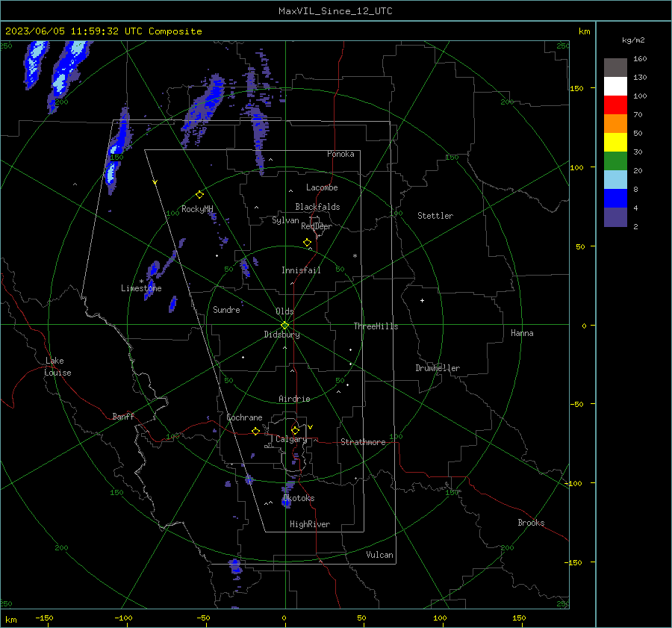Click the Olds town label

[284, 311]
